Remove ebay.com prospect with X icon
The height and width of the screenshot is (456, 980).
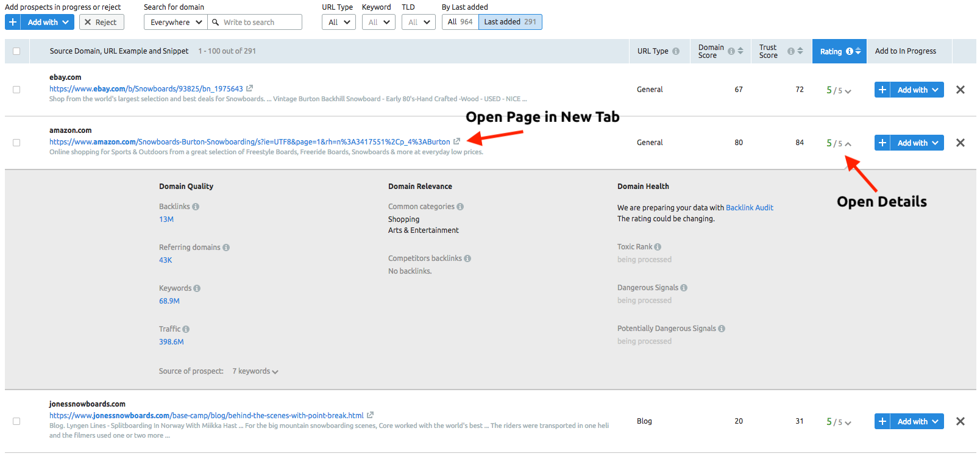pos(960,90)
